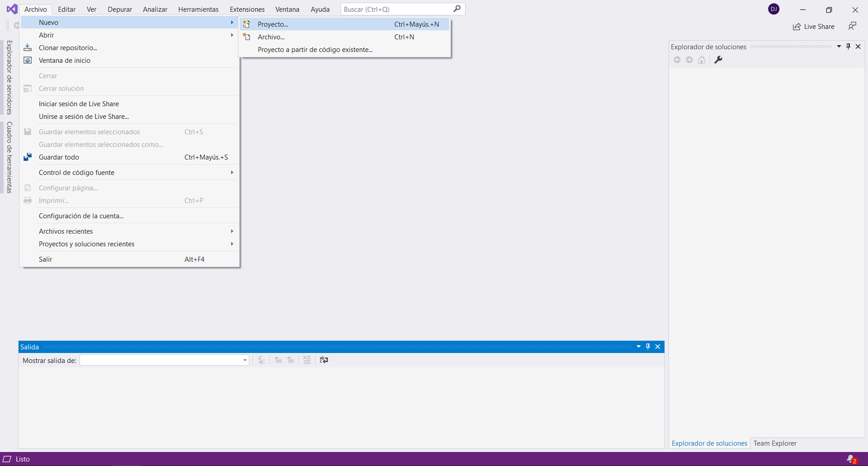Open the 'Mostrar salida de' combo box
Viewport: 868px width, 466px height.
[164, 360]
